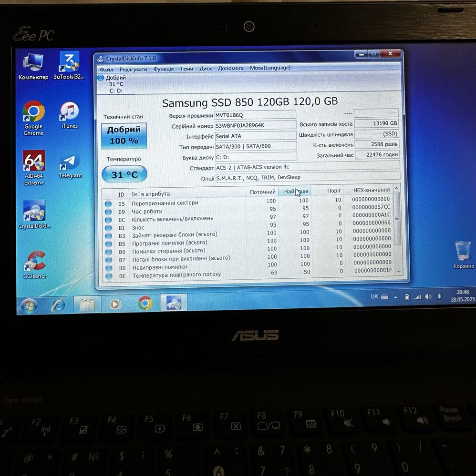Click the battery tray icon
Screen dimensions: 476x476
407,297
